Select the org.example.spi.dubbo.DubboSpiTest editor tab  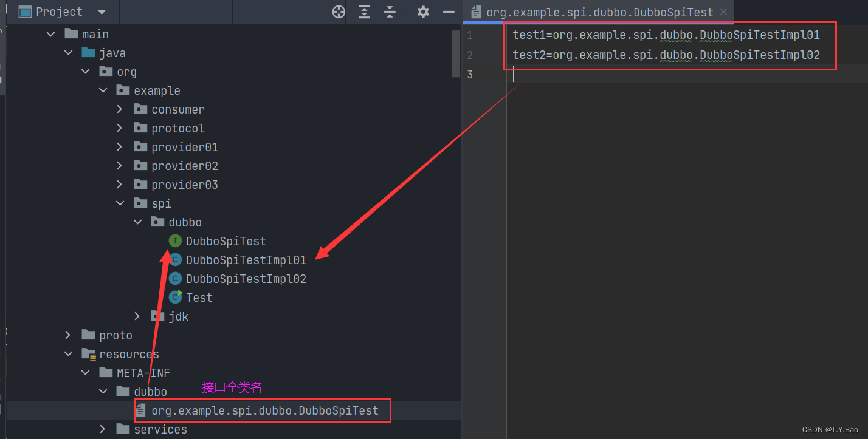pos(599,12)
